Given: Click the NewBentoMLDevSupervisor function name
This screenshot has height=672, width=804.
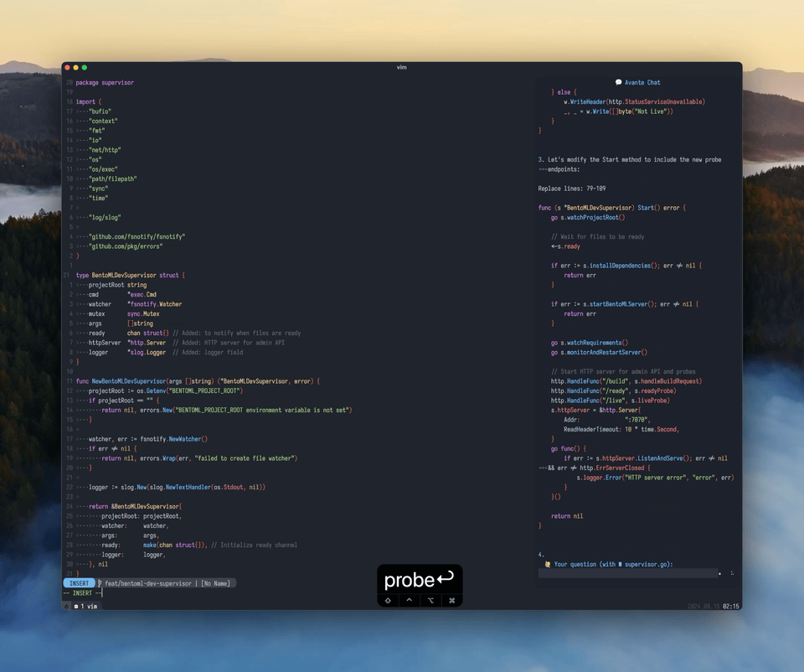Looking at the screenshot, I should pyautogui.click(x=123, y=381).
